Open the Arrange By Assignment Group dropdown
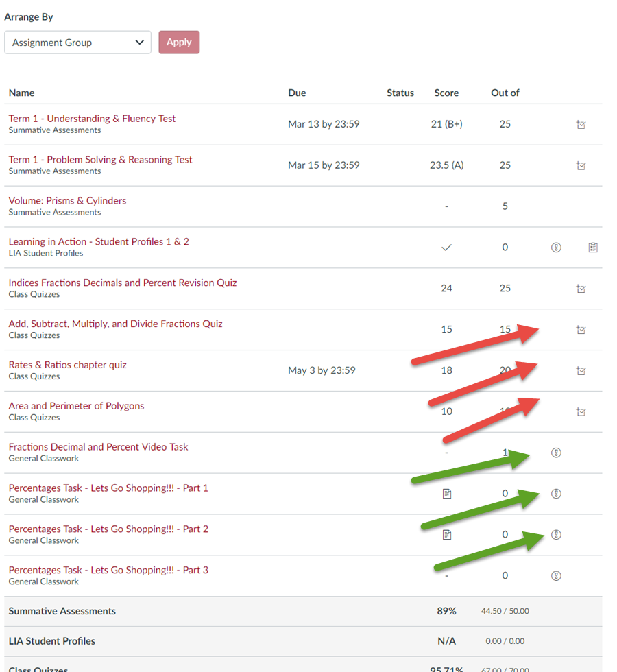 click(x=77, y=43)
